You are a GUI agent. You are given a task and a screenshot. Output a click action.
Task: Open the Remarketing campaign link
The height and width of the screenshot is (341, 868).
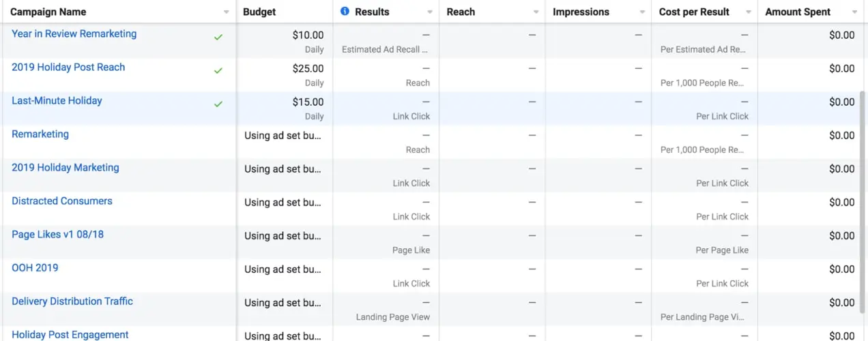[x=40, y=134]
